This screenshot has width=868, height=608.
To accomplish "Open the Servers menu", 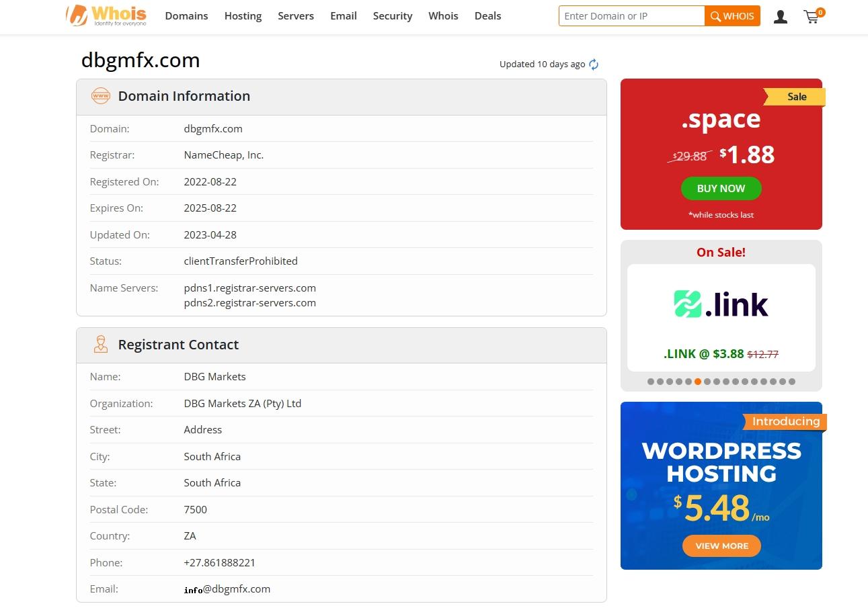I will tap(296, 16).
